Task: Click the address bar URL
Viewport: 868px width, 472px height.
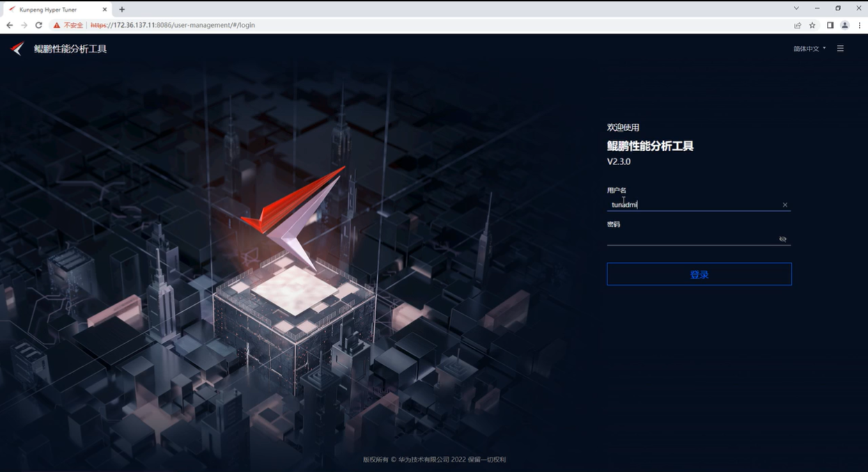Action: coord(173,25)
